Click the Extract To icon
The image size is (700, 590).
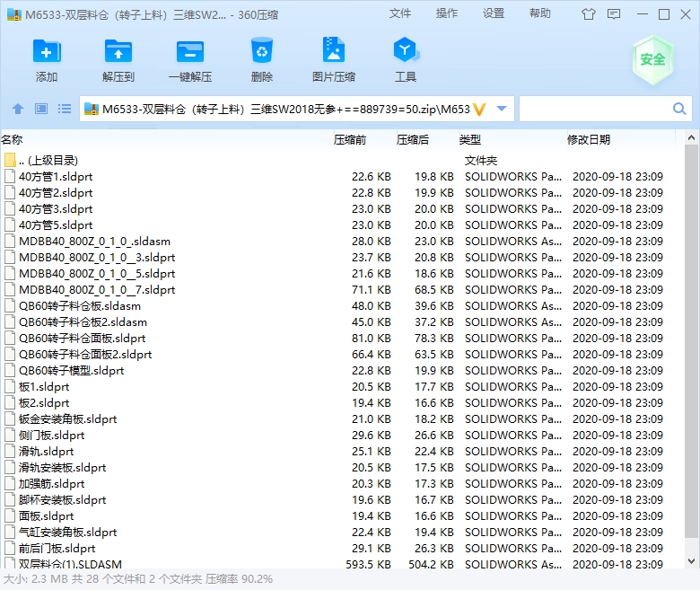(x=118, y=51)
